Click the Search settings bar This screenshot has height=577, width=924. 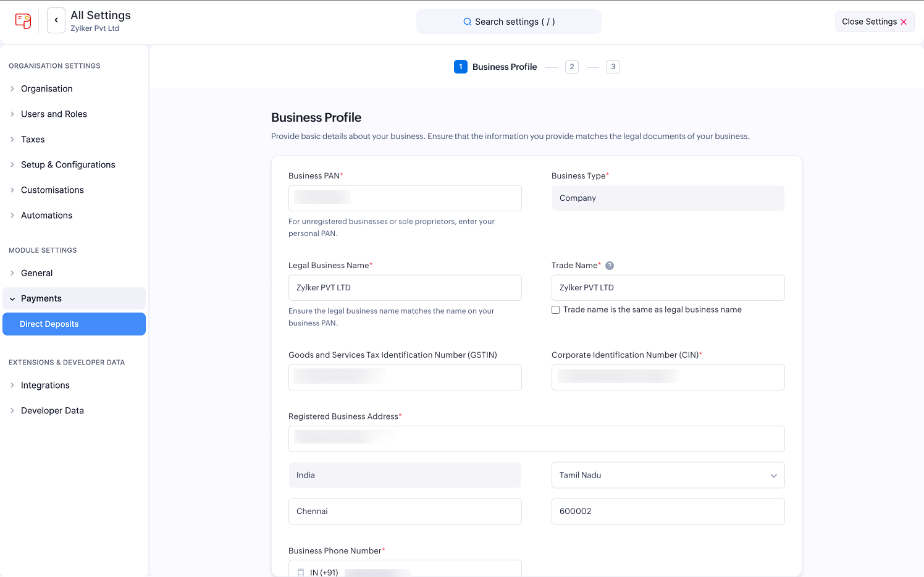[508, 21]
